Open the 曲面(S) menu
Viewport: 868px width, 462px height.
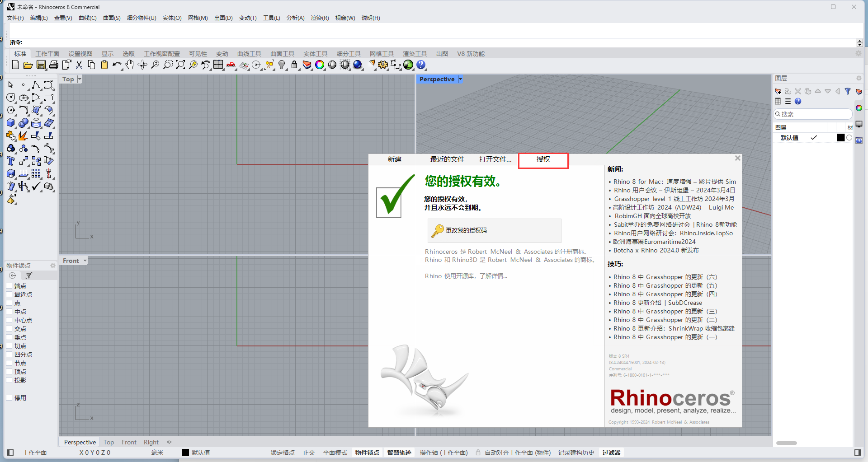[x=112, y=18]
